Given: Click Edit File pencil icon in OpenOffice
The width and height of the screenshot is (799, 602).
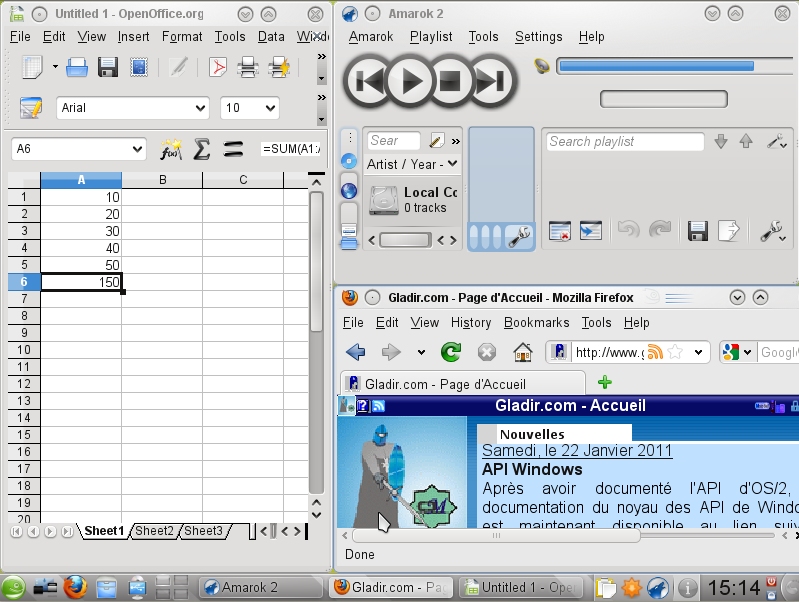Looking at the screenshot, I should coord(178,67).
